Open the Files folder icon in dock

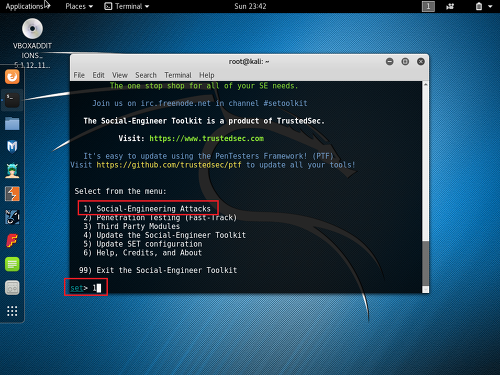pos(12,123)
